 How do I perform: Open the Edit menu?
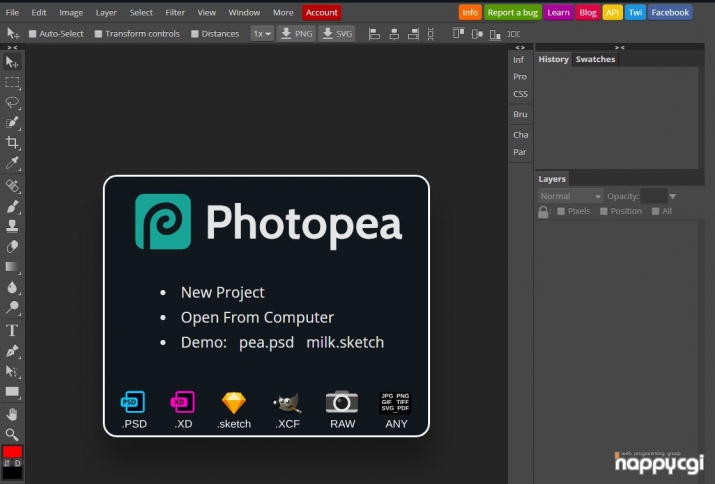[x=39, y=13]
